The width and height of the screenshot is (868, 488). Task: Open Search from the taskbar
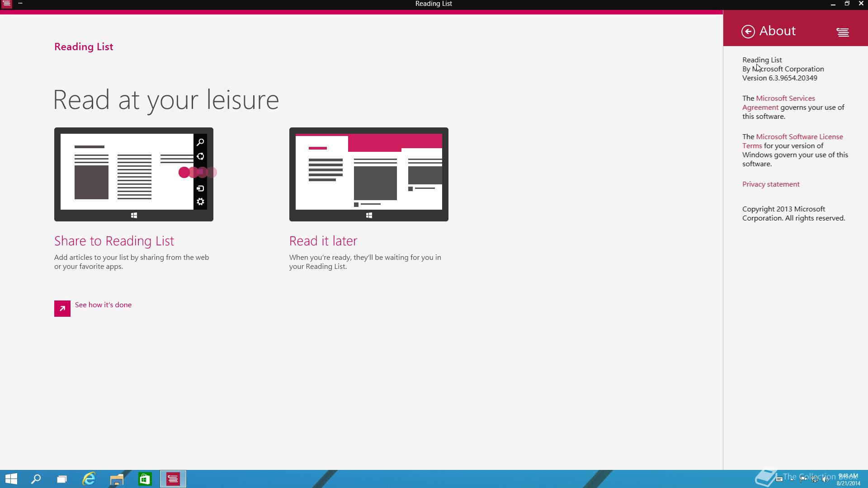click(36, 479)
